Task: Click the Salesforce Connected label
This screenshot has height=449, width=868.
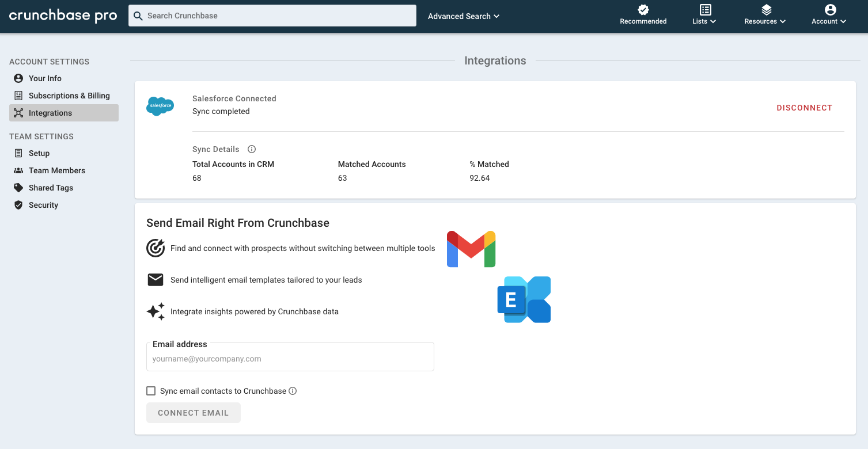Action: 234,98
